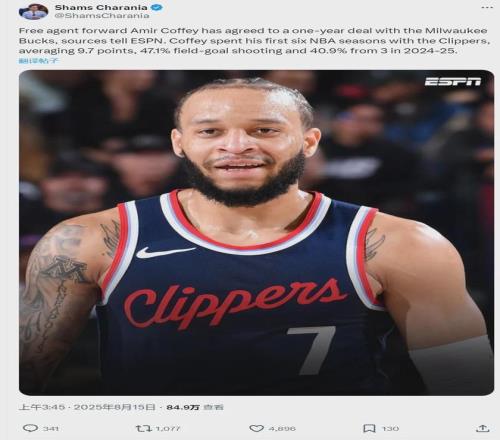500x440 pixels.
Task: Open the share upload icon
Action: tap(483, 428)
